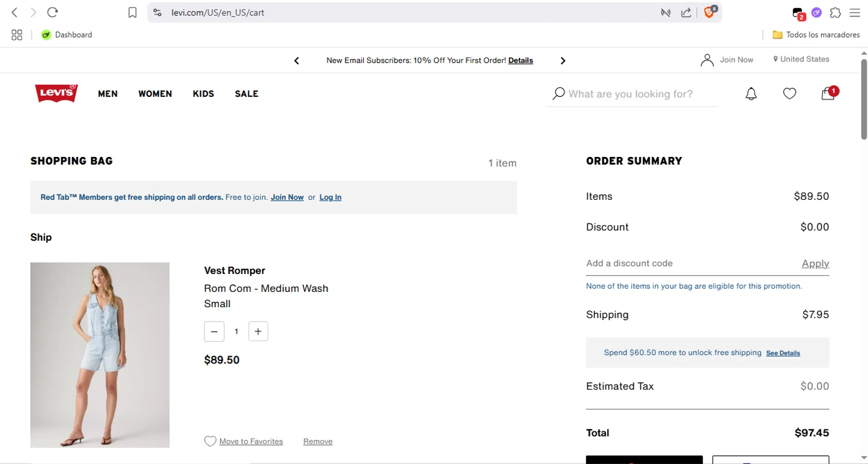Open the Vest Romper product thumbnail
This screenshot has height=464, width=868.
tap(100, 355)
